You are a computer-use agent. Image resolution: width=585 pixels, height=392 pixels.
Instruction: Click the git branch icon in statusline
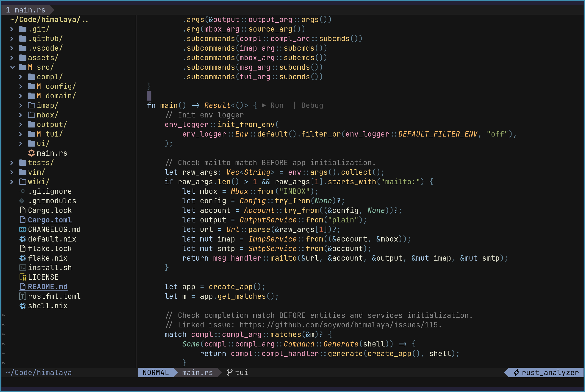click(x=230, y=372)
